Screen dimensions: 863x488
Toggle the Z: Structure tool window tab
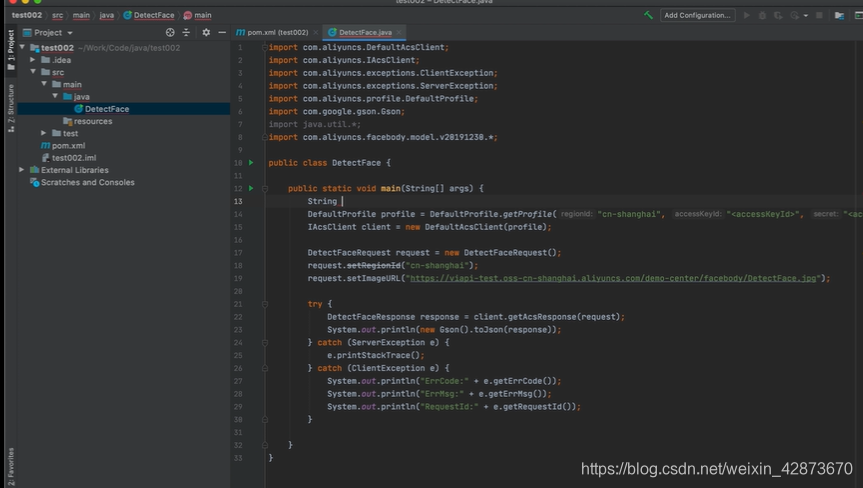[11, 108]
